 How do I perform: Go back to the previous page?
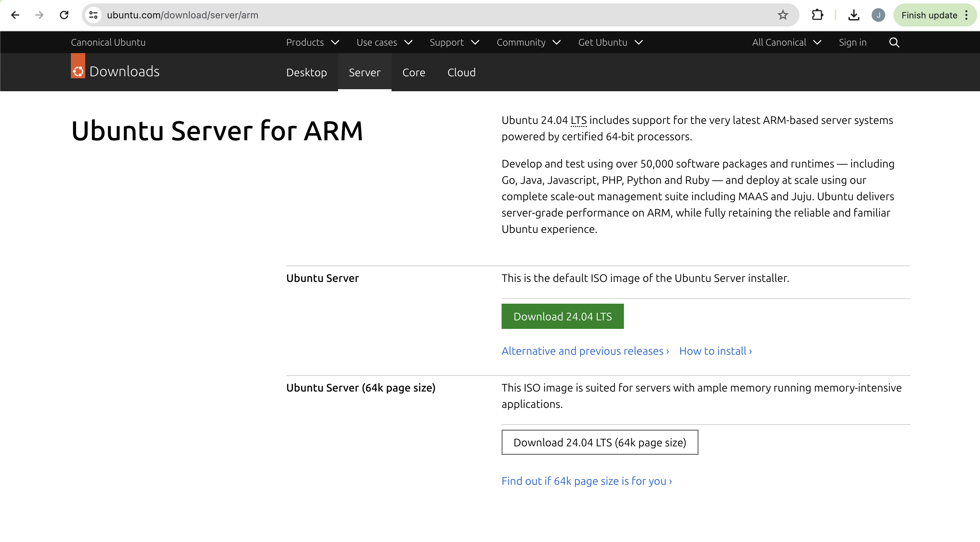15,15
